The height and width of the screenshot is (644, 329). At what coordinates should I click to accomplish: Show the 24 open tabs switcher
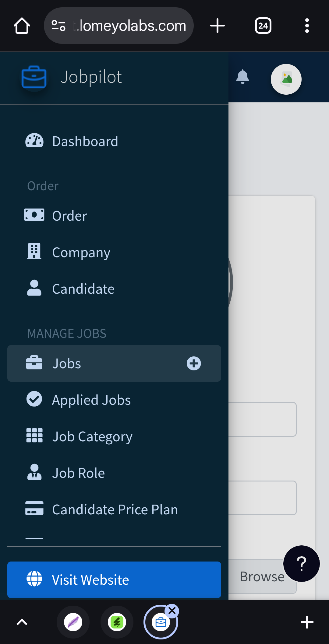pyautogui.click(x=263, y=26)
